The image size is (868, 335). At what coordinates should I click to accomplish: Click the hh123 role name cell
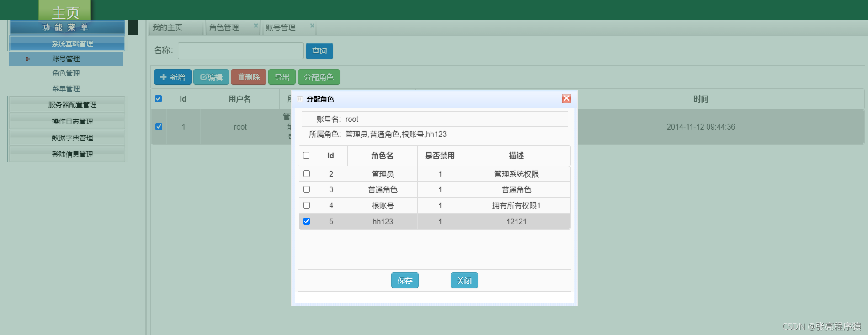[x=383, y=222]
